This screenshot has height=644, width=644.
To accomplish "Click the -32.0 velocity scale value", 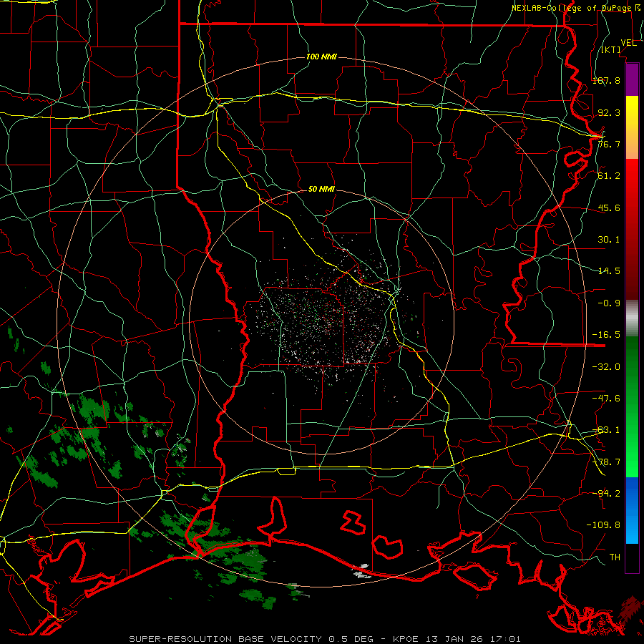I will coord(606,367).
